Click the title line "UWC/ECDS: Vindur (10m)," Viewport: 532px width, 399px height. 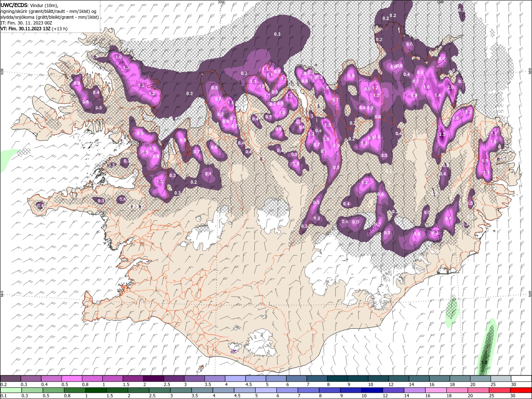[30, 5]
